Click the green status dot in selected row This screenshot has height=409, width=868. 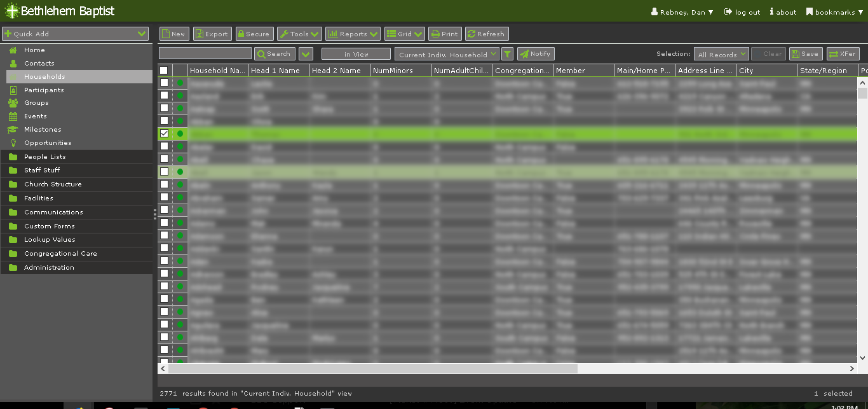click(180, 134)
